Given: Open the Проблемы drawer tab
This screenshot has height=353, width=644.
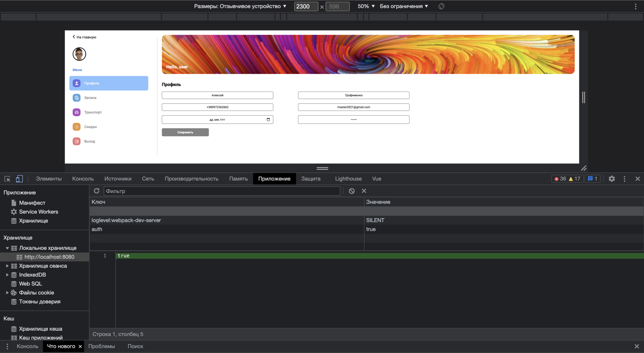Looking at the screenshot, I should click(x=102, y=346).
